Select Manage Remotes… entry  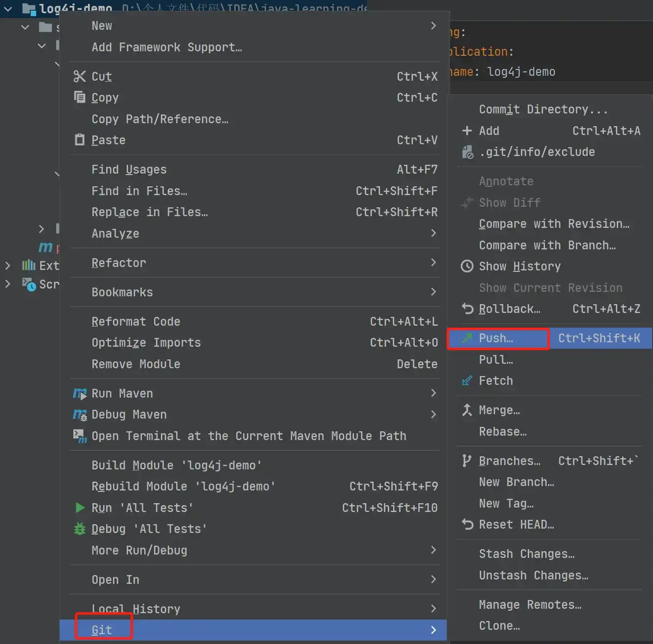pyautogui.click(x=530, y=604)
